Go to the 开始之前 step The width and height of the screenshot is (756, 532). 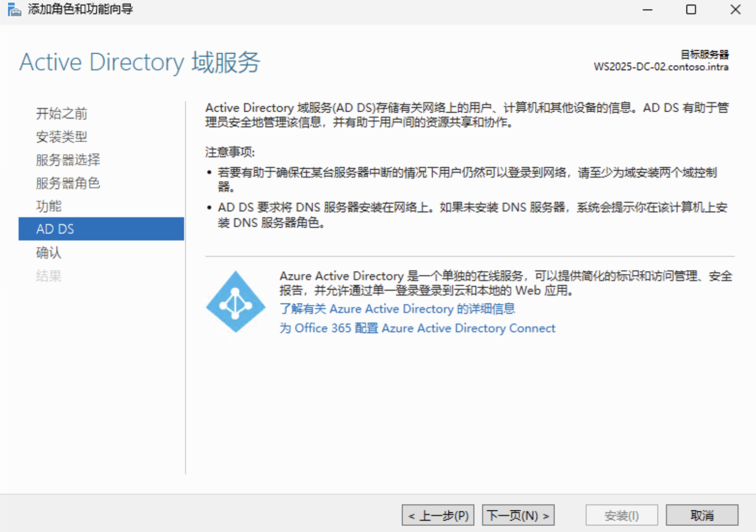61,114
